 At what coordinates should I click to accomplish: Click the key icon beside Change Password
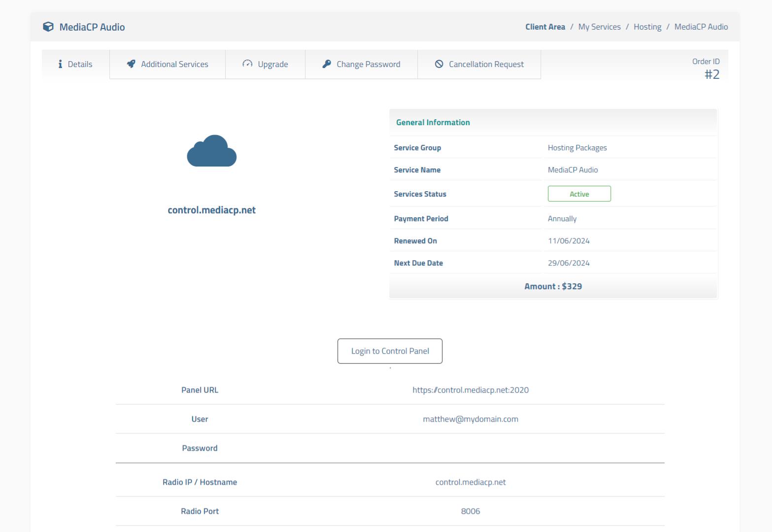(x=327, y=64)
